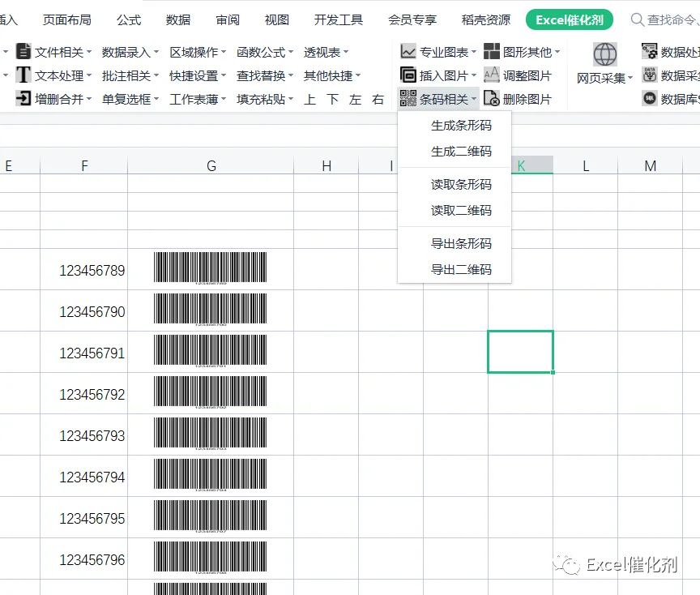Click the 文本处理 T icon
Image resolution: width=700 pixels, height=595 pixels.
23,75
